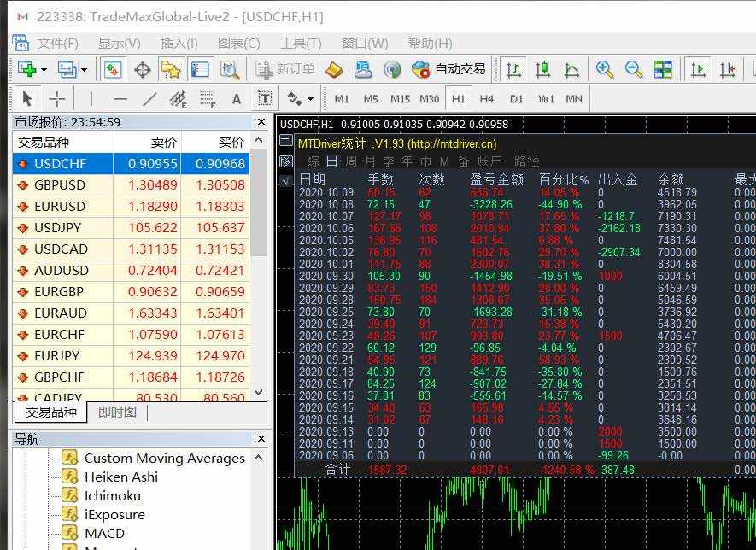Switch to the 即时图 tab
The height and width of the screenshot is (550, 756).
(118, 412)
